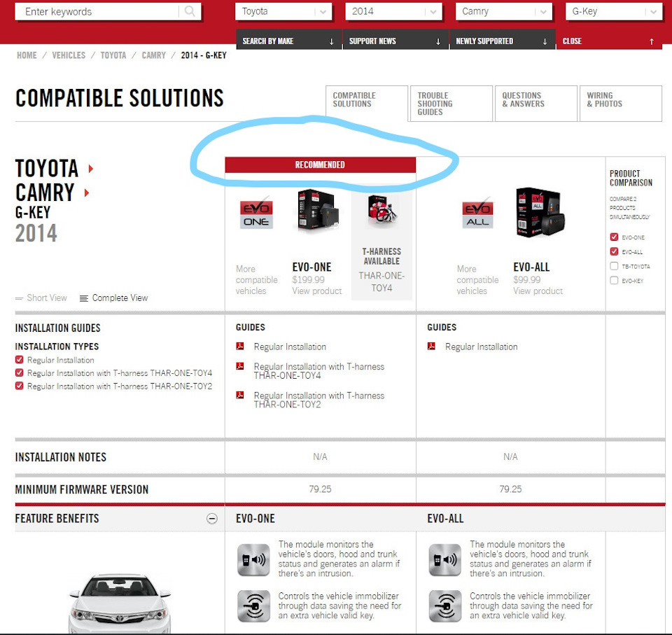Open EVO-ONE guide with T-harness THAR-ONE-TOY2

(319, 400)
